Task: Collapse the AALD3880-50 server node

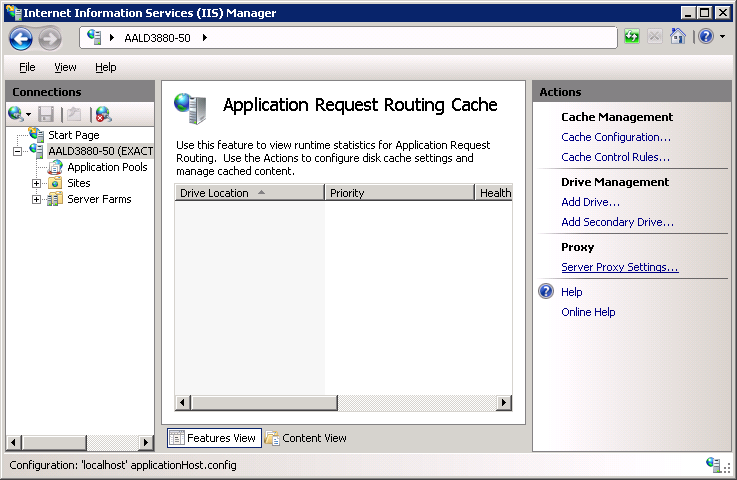Action: point(17,151)
